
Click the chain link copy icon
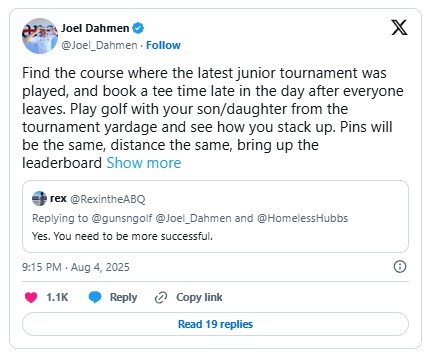[161, 297]
